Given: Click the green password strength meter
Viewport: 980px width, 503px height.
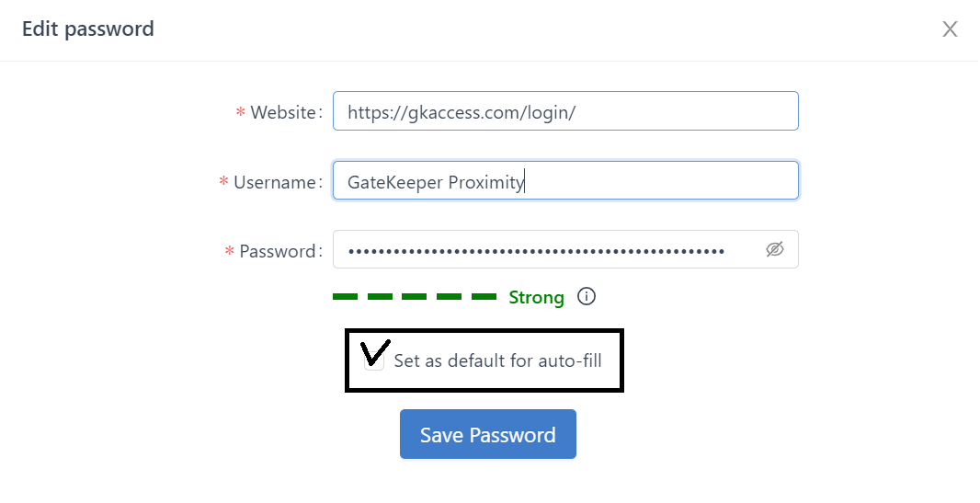Looking at the screenshot, I should click(414, 297).
